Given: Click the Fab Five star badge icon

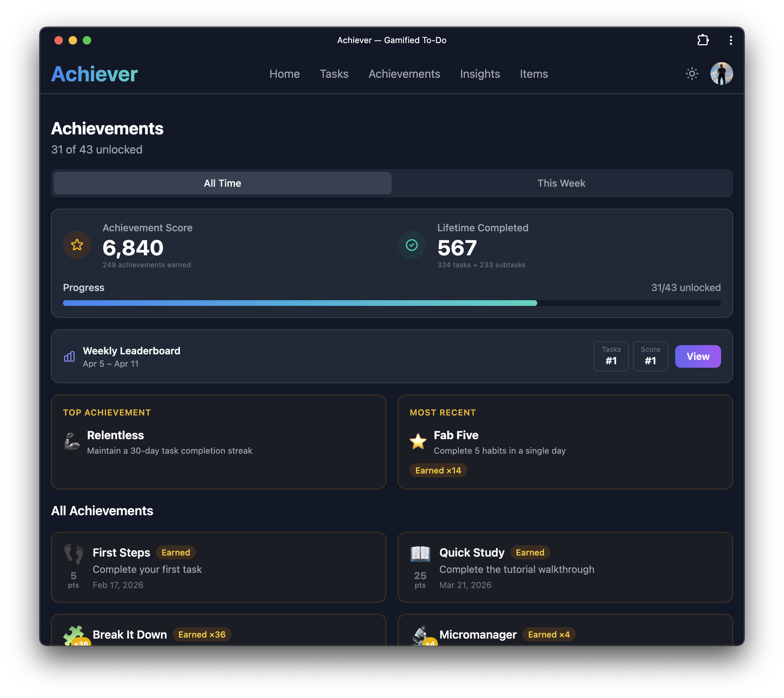Looking at the screenshot, I should [419, 441].
